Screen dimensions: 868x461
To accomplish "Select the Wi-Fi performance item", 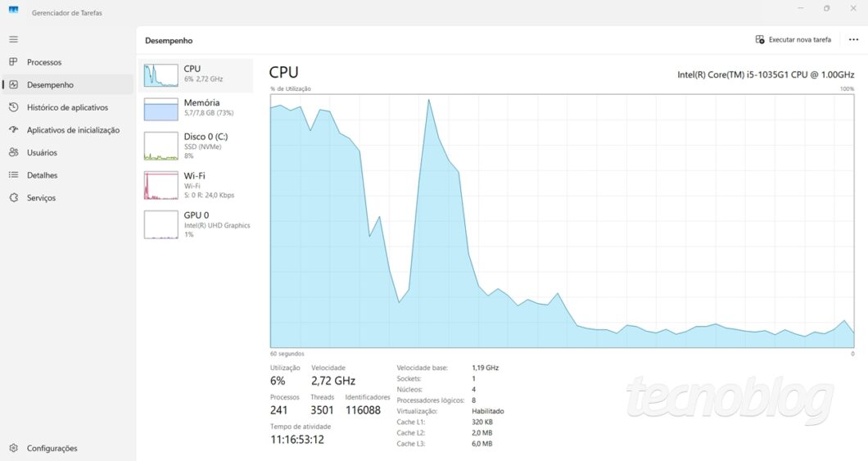I will point(160,185).
